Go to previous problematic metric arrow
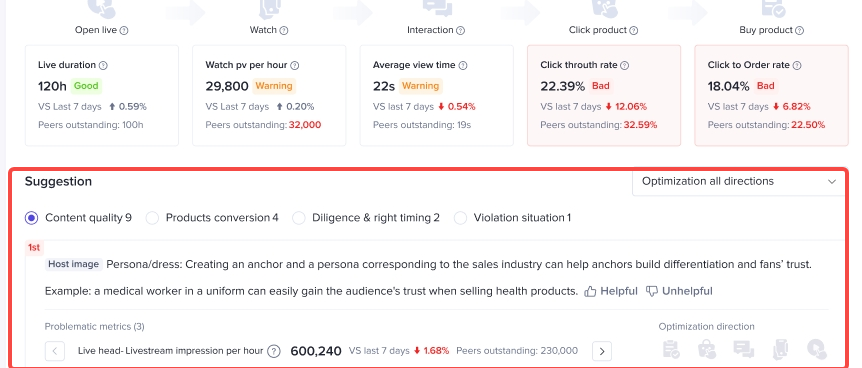Image resolution: width=862 pixels, height=368 pixels. click(55, 351)
